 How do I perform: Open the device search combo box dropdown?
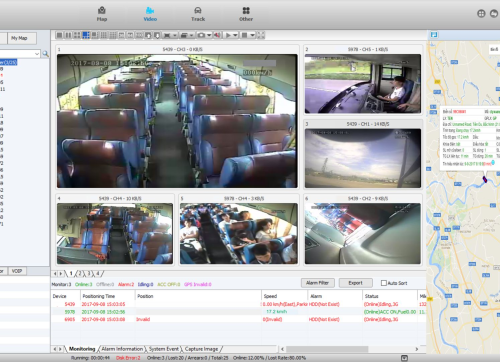click(x=37, y=54)
